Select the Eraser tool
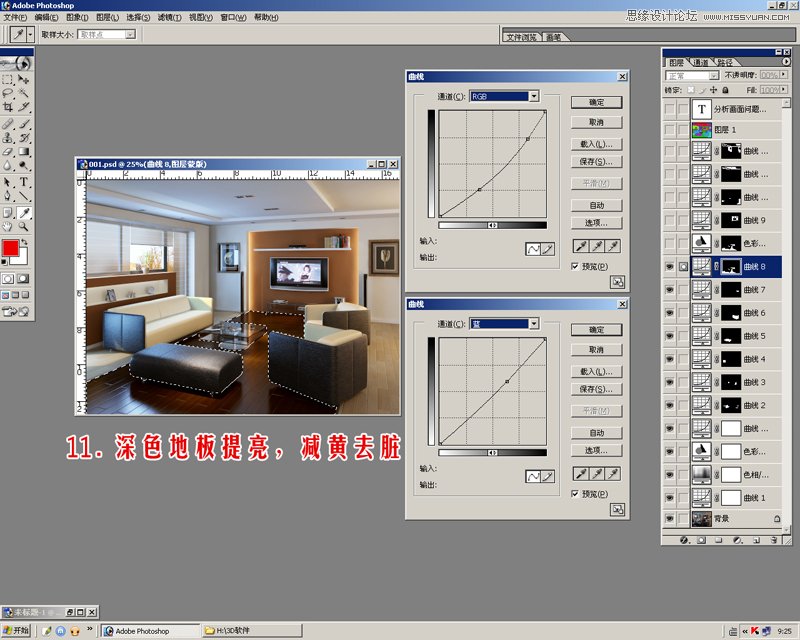Viewport: 800px width, 640px height. (8, 152)
